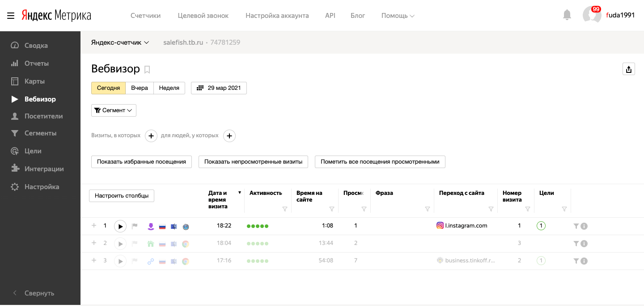Open the Яндекс-счетчик dropdown

[120, 42]
